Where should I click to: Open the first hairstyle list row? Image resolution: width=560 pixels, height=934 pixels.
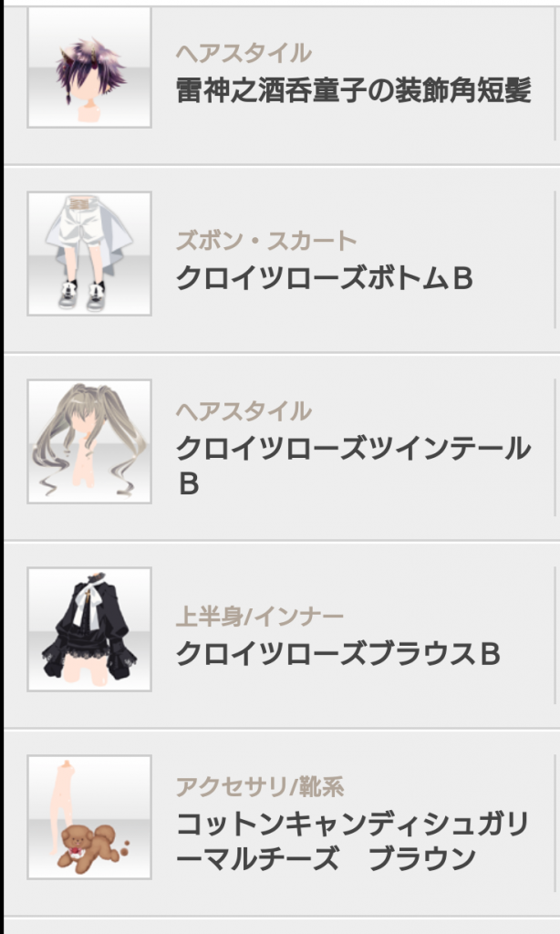pos(282,83)
